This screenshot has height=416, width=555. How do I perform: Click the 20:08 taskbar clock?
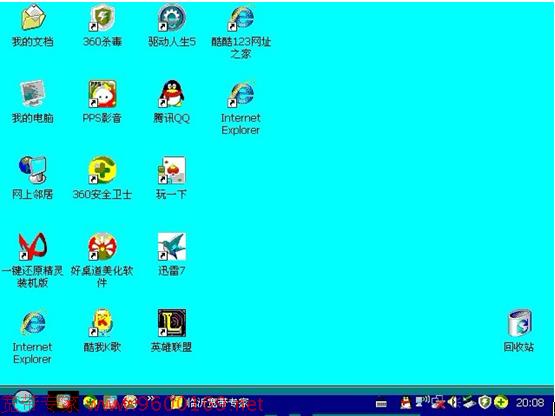(530, 403)
